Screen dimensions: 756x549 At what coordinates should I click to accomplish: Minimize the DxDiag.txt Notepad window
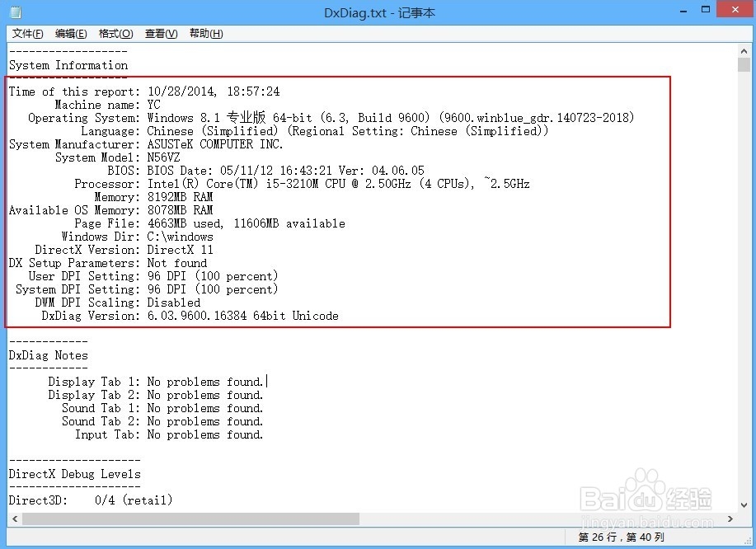pos(683,11)
